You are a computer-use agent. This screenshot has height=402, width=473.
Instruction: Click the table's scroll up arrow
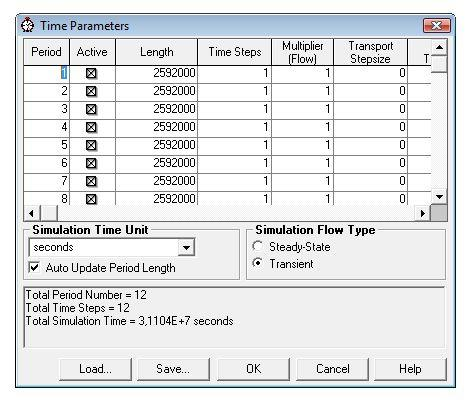439,47
